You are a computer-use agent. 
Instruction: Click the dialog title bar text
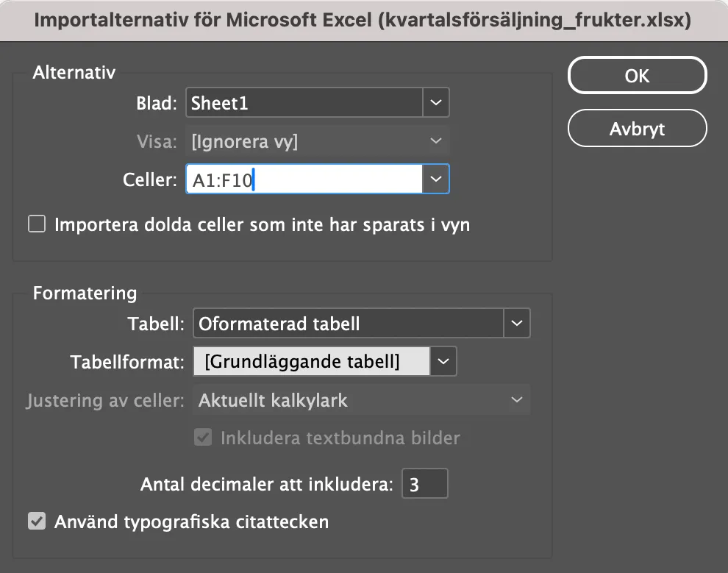coord(363,21)
